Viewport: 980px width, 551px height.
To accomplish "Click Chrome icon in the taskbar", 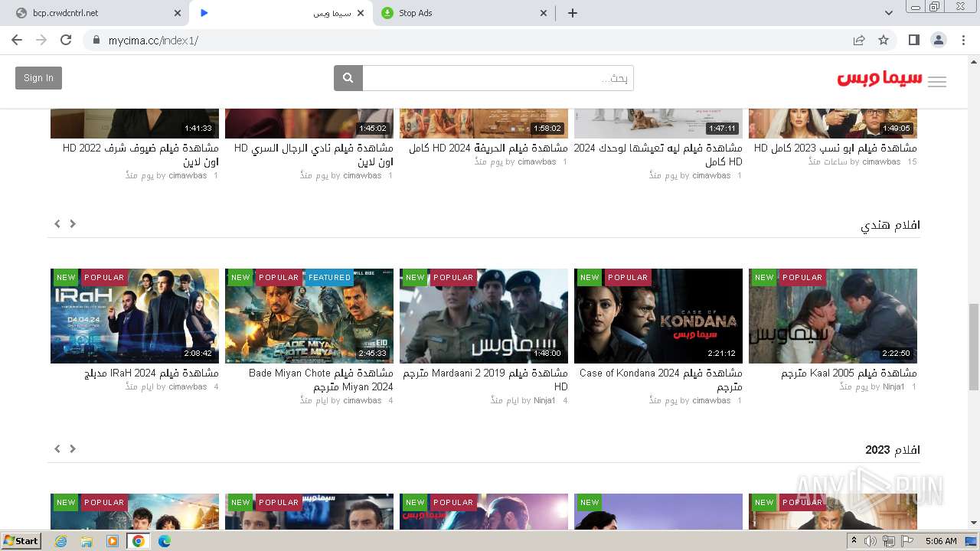I will 138,541.
